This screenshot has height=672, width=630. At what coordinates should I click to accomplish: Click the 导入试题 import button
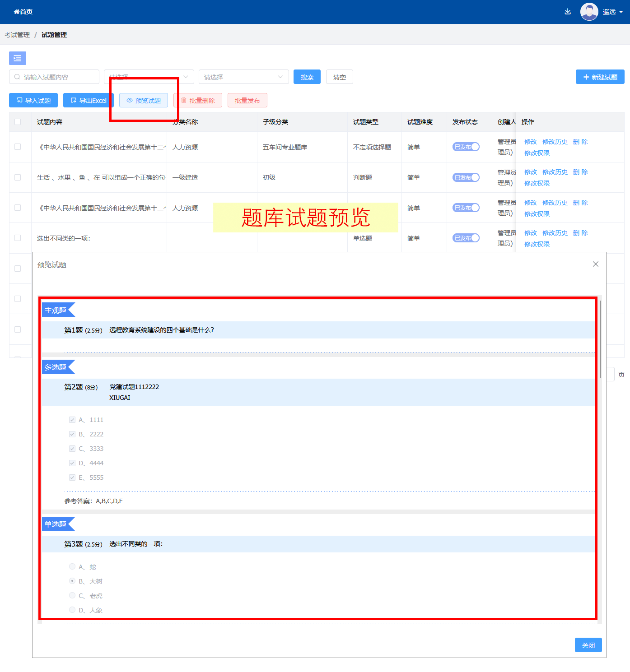click(x=33, y=100)
